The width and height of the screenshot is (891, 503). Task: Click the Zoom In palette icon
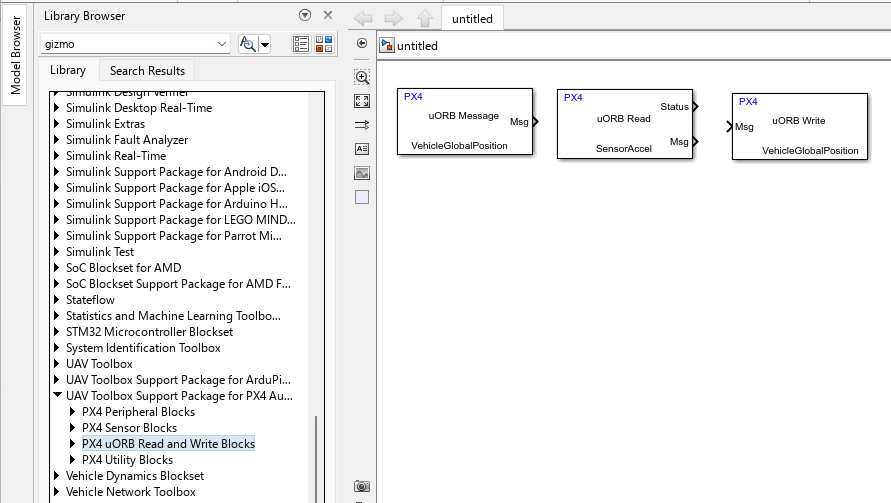[362, 77]
